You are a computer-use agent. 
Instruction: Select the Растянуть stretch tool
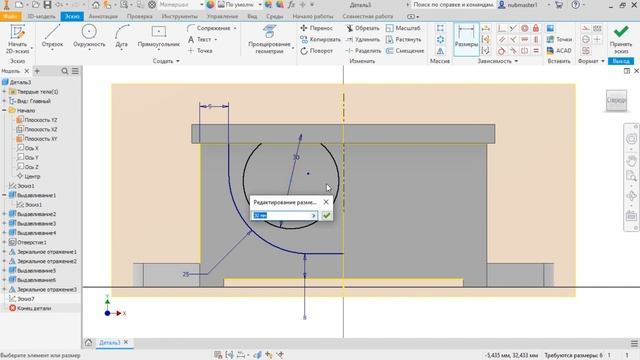click(404, 40)
